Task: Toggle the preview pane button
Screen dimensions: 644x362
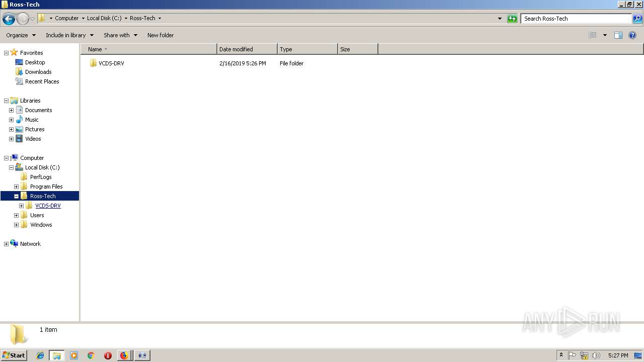Action: (618, 35)
